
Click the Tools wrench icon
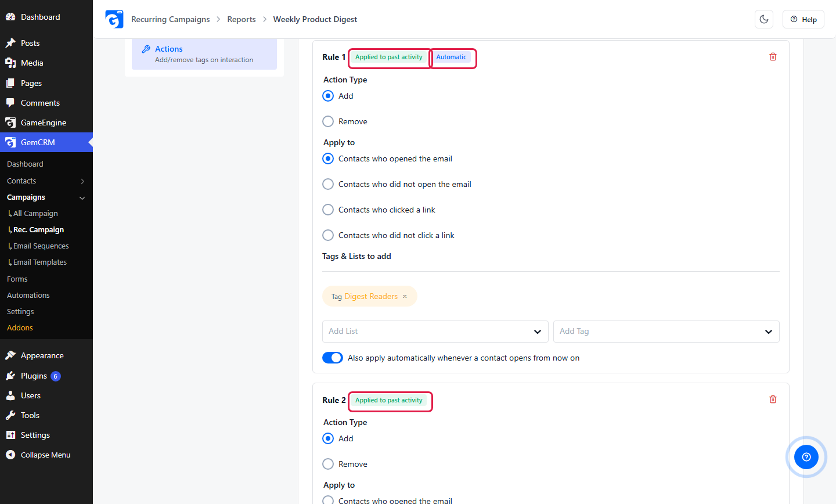[x=10, y=415]
